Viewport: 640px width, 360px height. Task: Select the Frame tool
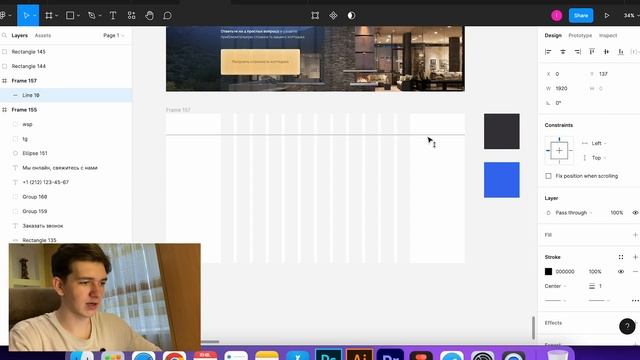(49, 16)
